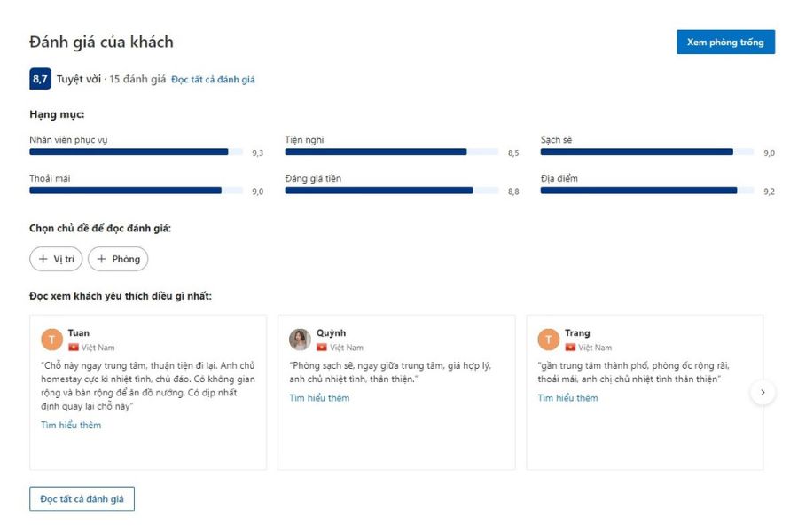Screen dimensions: 798x532
Task: Click the 8,7 review score badge
Action: [40, 79]
